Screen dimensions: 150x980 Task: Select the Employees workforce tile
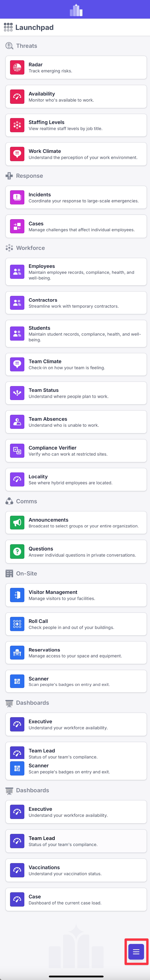[76, 272]
